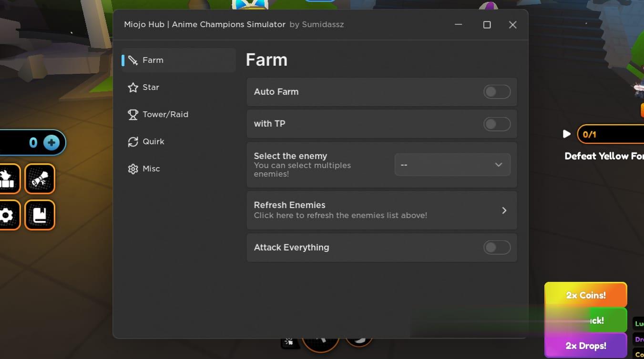Open the bookmarked book icon button

click(x=40, y=215)
